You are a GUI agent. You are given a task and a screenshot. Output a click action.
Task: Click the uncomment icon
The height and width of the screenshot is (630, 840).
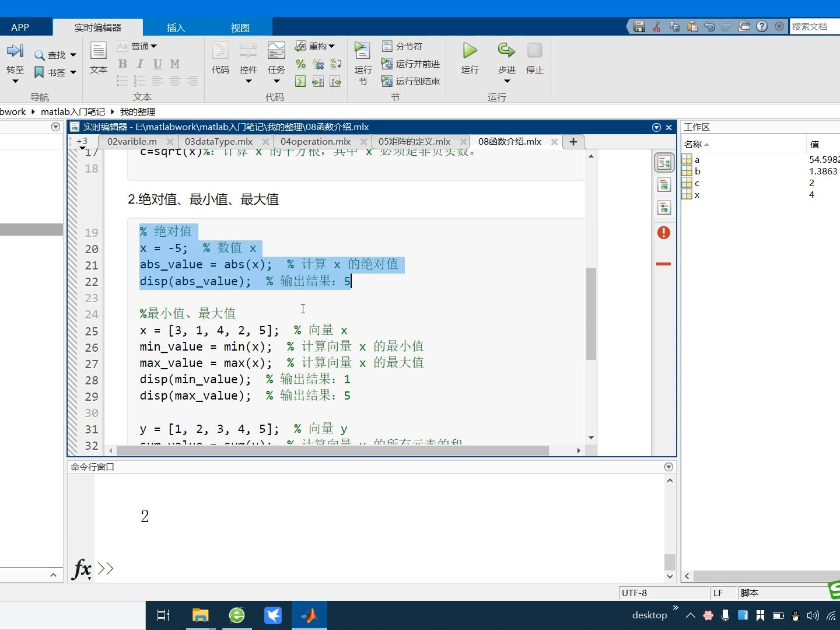pos(318,64)
